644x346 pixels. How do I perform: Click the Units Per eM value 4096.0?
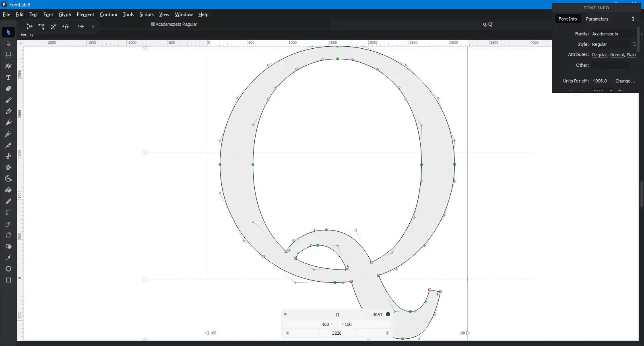click(x=600, y=81)
